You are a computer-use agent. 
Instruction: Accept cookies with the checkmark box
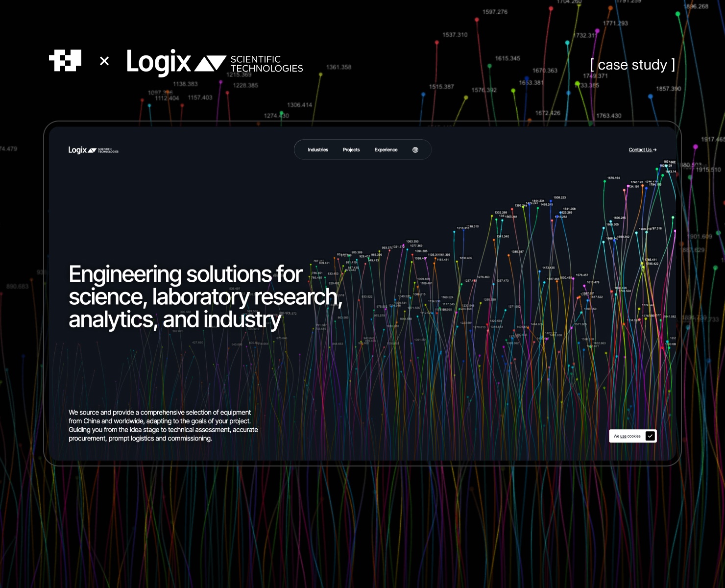(650, 436)
